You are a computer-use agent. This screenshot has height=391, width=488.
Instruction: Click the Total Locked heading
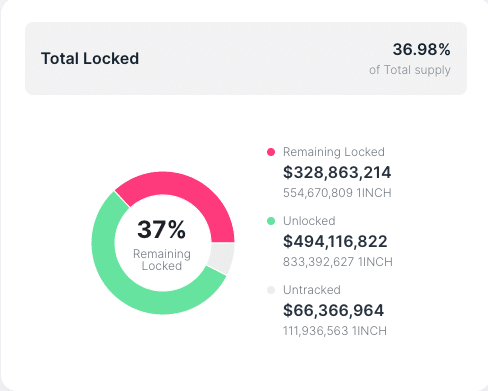tap(90, 59)
